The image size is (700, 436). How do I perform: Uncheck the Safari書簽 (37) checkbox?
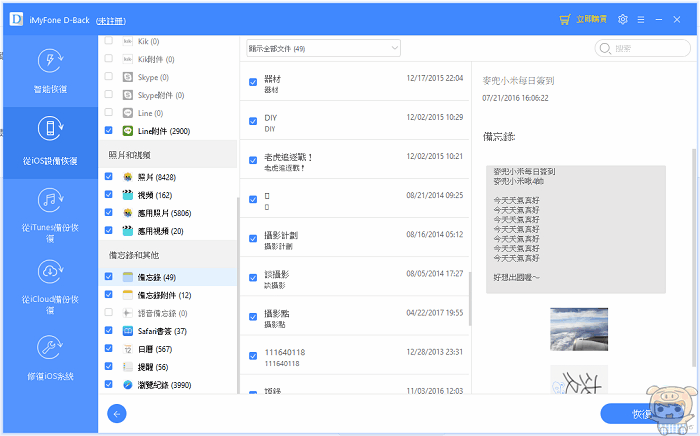tap(109, 331)
